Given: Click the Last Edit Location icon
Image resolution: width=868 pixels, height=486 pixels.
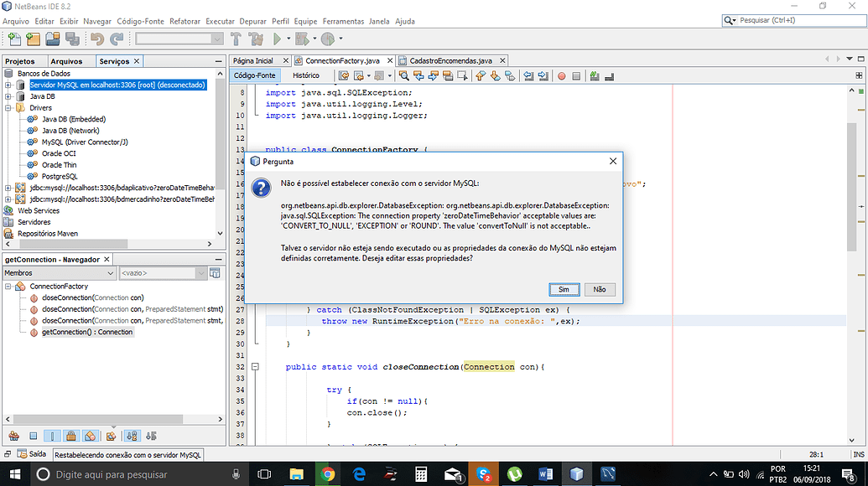Looking at the screenshot, I should [x=343, y=75].
